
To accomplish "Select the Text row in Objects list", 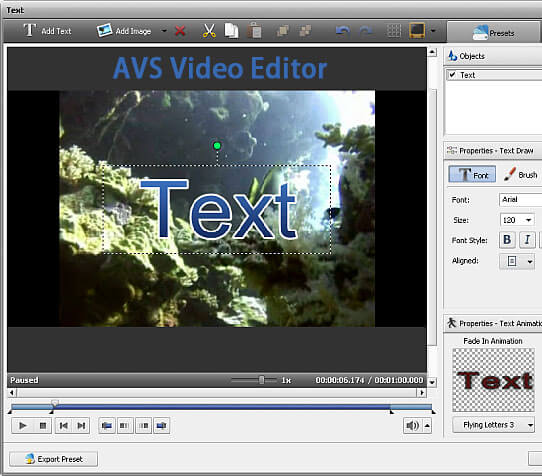I will click(494, 75).
